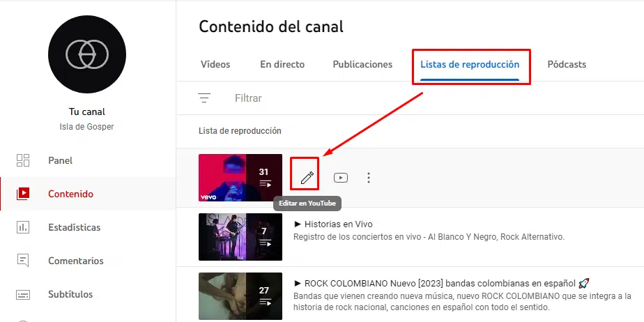Viewport: 644px width, 322px height.
Task: Click the Comentarios speech bubble icon
Action: (23, 261)
